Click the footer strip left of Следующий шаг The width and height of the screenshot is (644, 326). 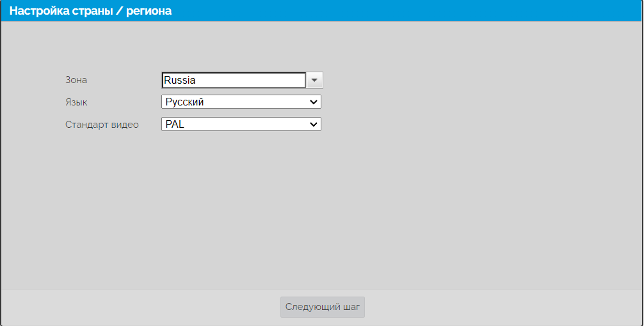point(141,307)
